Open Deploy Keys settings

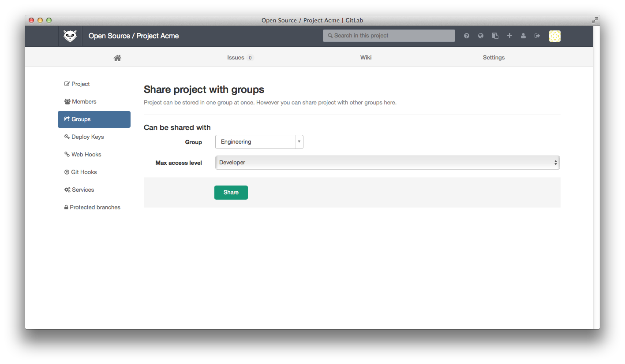(87, 137)
